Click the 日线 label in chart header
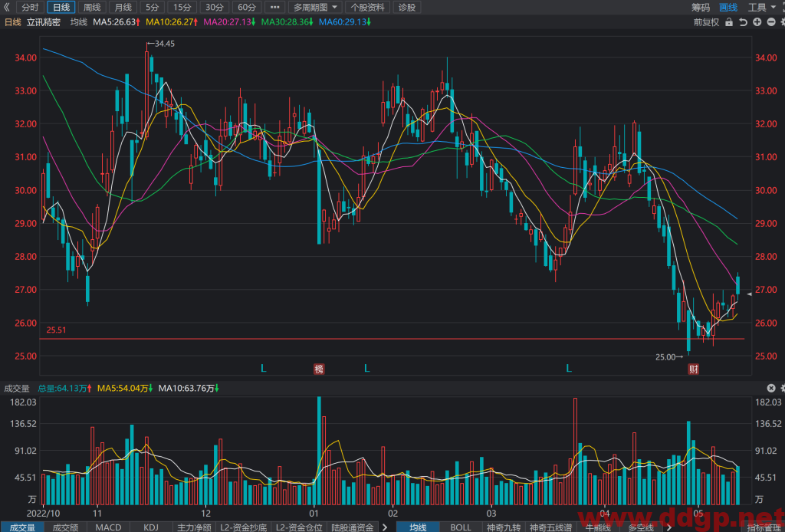This screenshot has width=785, height=532. (12, 22)
